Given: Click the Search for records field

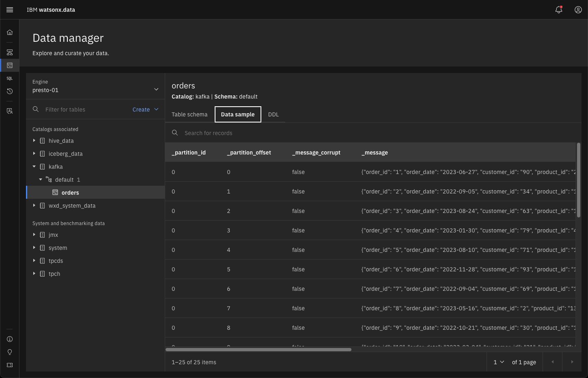Looking at the screenshot, I should coord(373,133).
